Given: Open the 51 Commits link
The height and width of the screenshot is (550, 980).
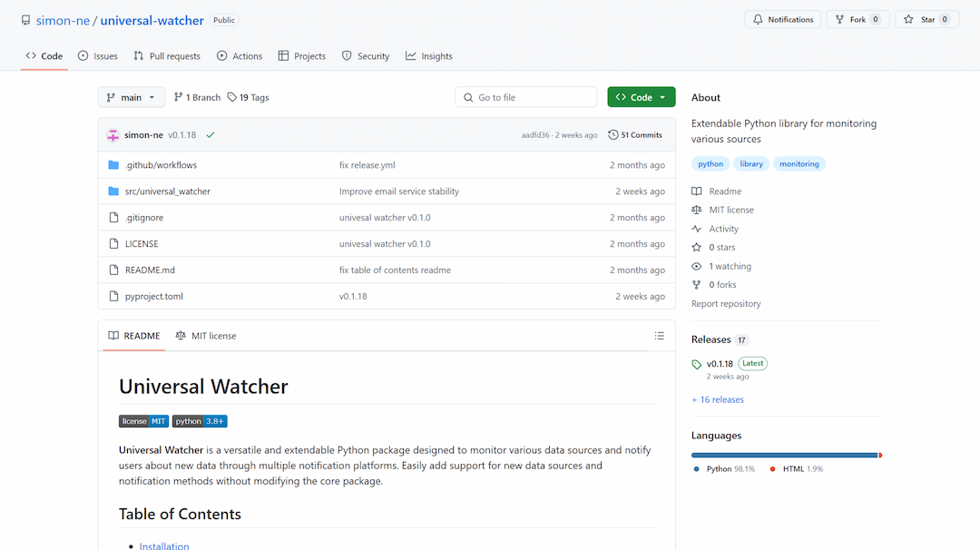Looking at the screenshot, I should click(x=635, y=135).
